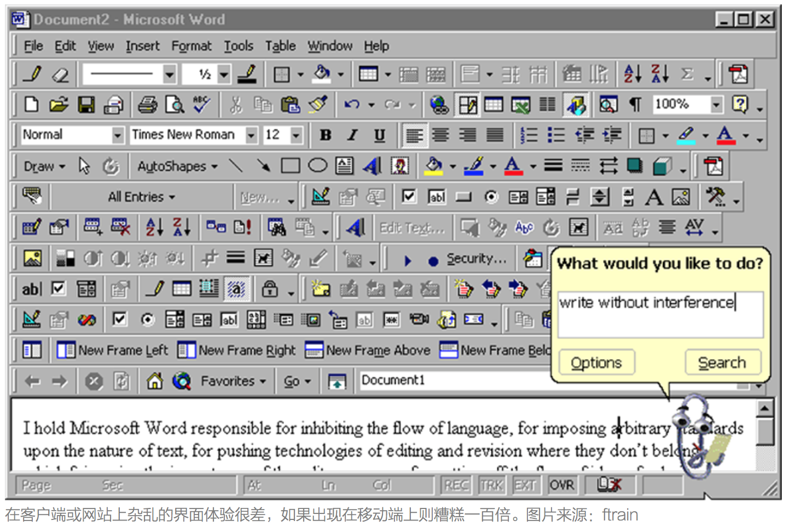789x532 pixels.
Task: Run the ABC spelling check icon
Action: tap(201, 104)
